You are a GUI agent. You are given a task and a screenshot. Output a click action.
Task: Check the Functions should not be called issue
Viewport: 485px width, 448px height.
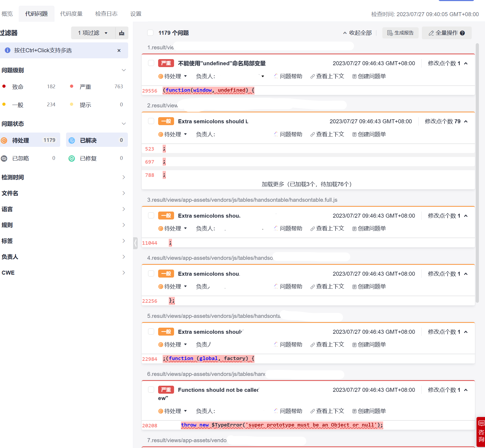(x=151, y=390)
